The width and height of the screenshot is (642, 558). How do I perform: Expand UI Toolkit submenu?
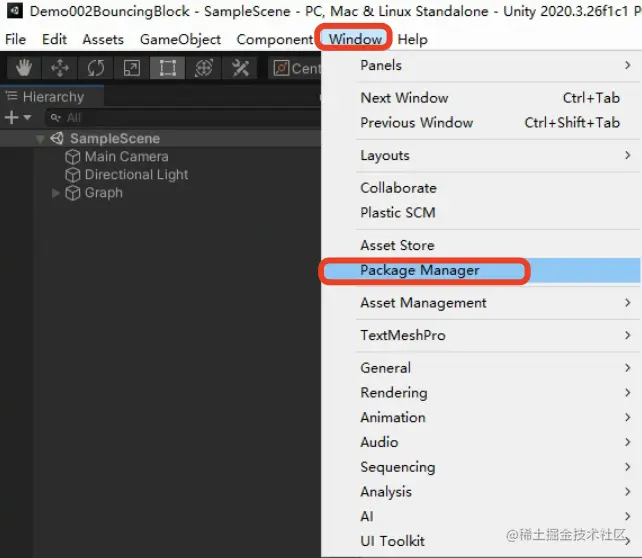click(x=481, y=541)
